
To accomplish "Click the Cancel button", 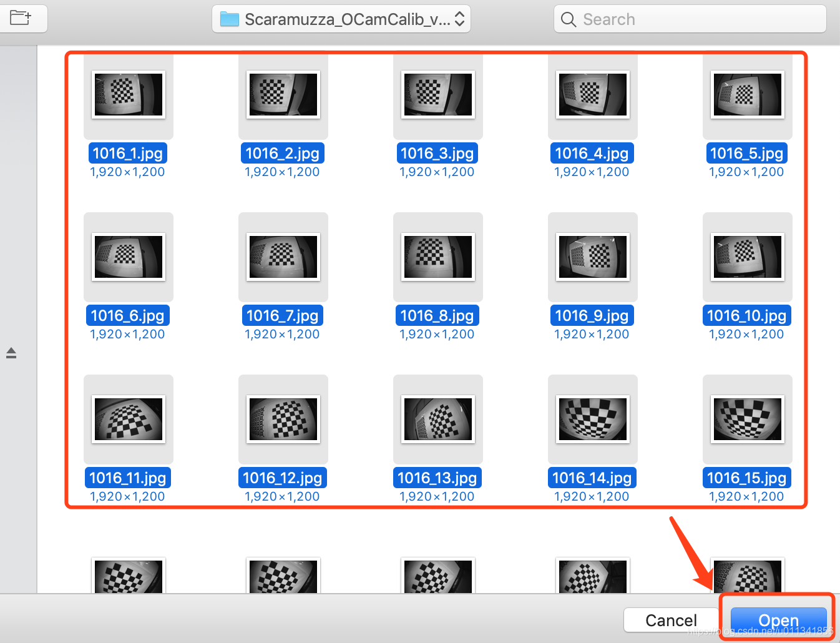I will tap(671, 620).
